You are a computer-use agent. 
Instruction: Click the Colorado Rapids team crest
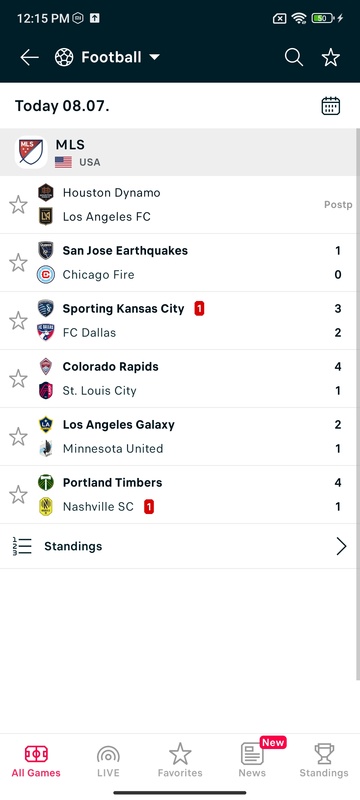click(46, 367)
